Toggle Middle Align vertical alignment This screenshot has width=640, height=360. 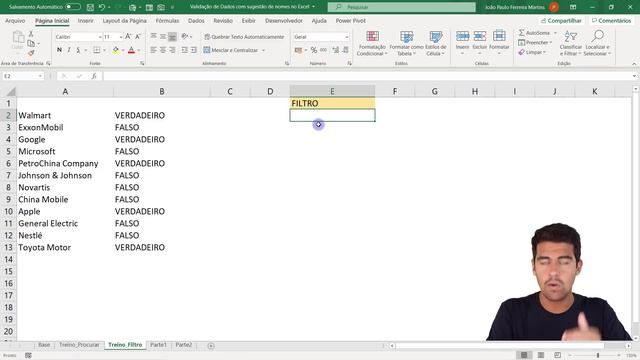163,37
